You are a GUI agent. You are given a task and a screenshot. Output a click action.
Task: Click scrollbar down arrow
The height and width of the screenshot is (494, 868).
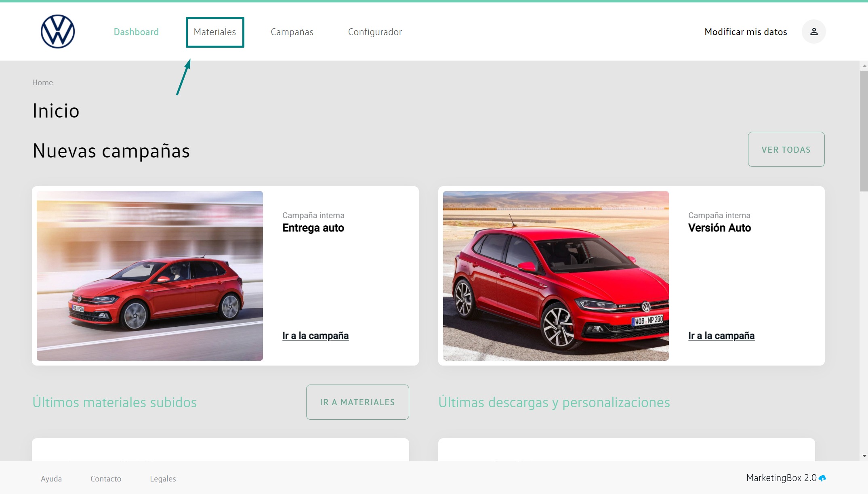point(864,456)
